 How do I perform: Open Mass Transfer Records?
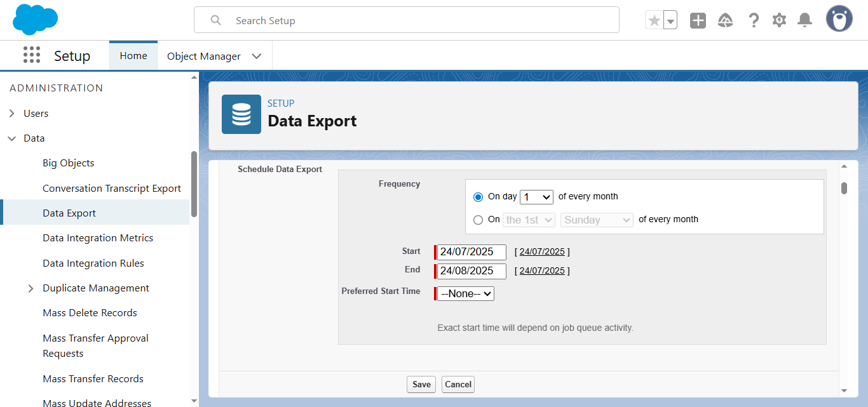click(93, 379)
